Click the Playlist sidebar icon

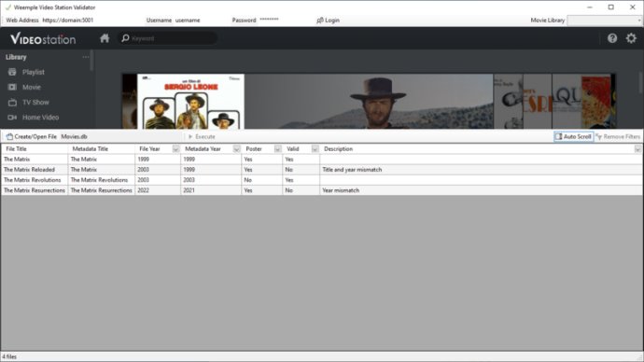(x=12, y=72)
